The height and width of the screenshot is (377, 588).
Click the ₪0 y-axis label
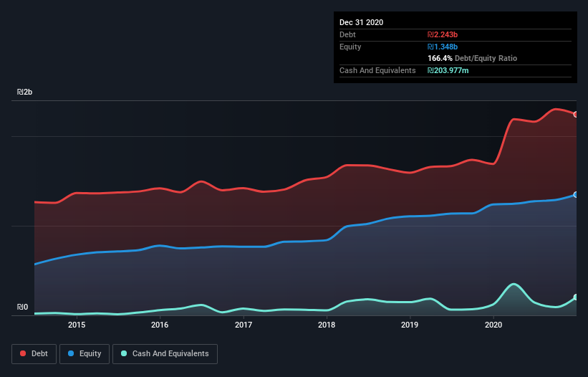(x=22, y=307)
